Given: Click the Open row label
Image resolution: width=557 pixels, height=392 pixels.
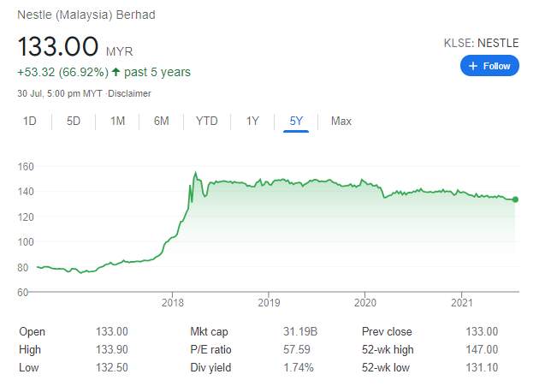Looking at the screenshot, I should (32, 331).
